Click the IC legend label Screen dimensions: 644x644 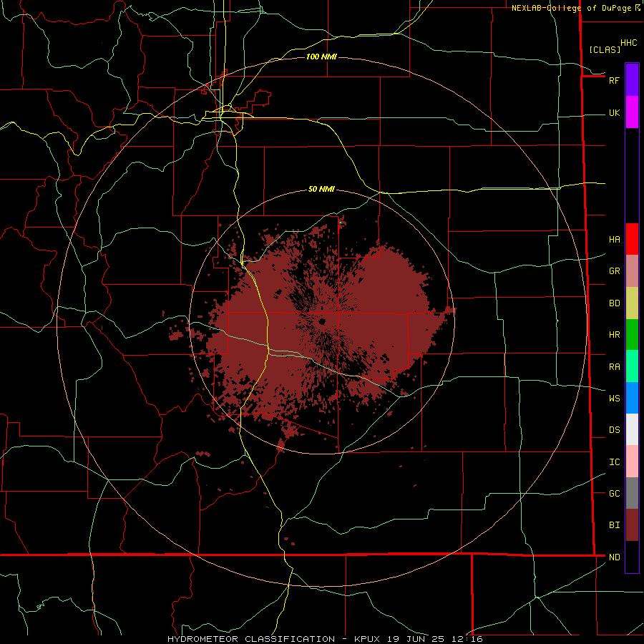pos(615,462)
